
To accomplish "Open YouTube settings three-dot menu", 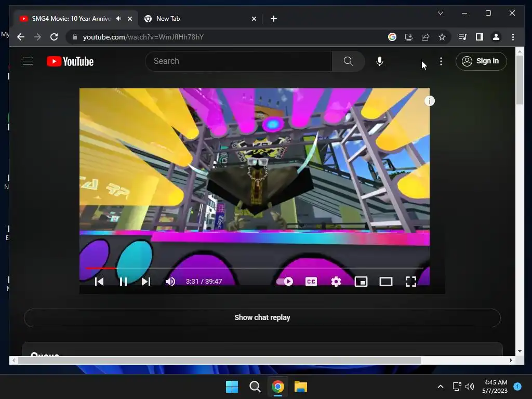I will (441, 61).
